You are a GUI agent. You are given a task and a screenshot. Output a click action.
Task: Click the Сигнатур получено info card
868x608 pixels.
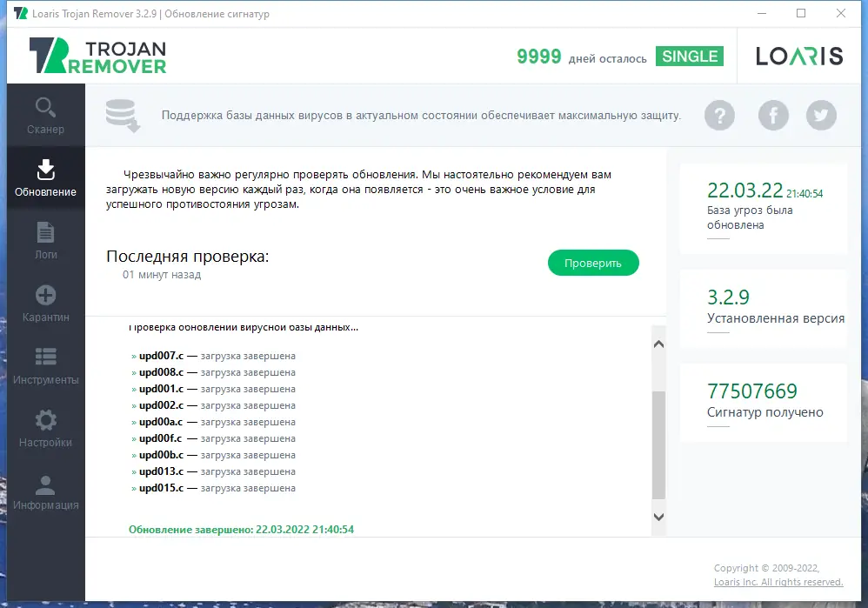[763, 402]
